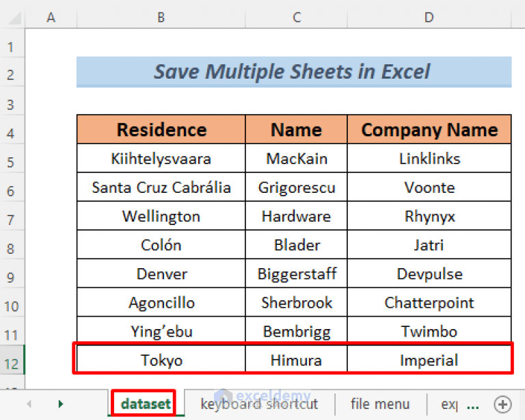Click the Select All corner triangle
525x420 pixels.
coord(15,18)
